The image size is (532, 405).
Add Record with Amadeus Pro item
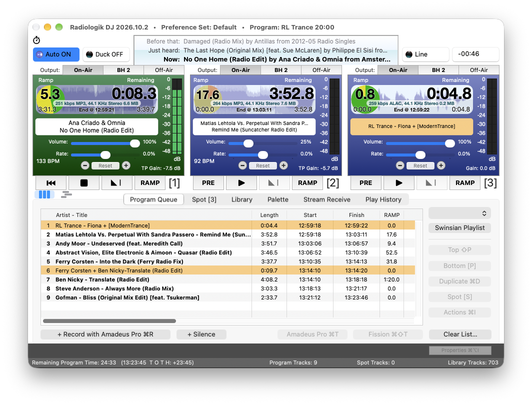click(105, 334)
